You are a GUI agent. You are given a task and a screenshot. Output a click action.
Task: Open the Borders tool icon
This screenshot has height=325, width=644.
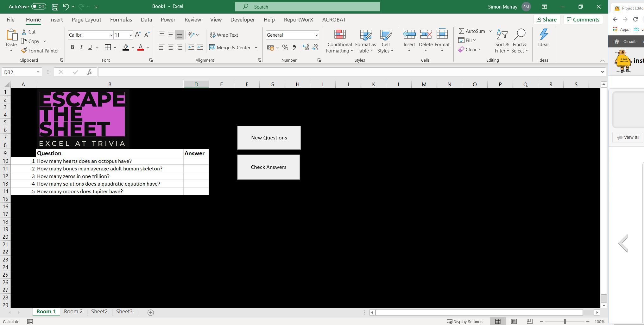108,47
